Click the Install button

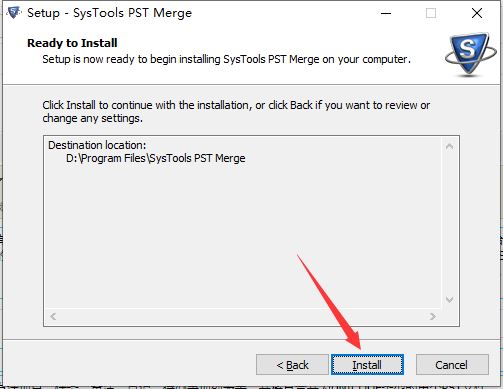367,365
